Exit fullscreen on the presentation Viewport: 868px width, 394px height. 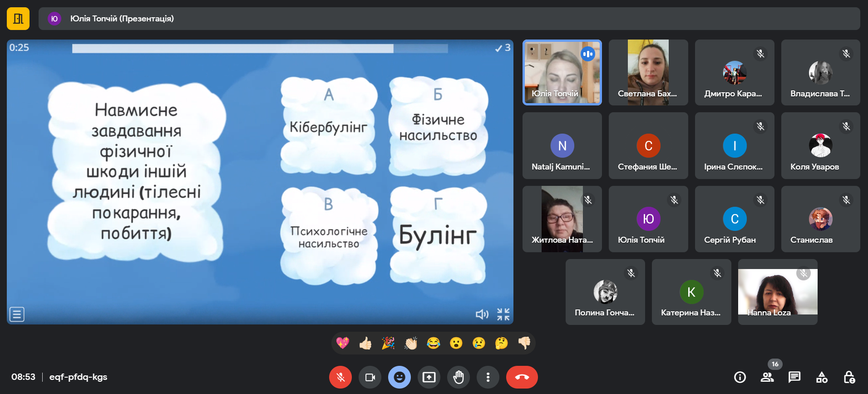pos(503,314)
